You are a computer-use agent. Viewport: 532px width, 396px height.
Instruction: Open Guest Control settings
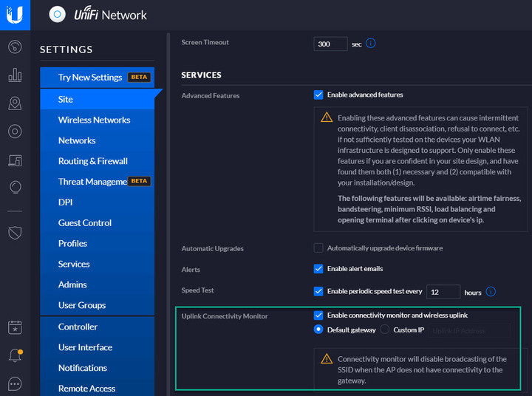98,223
